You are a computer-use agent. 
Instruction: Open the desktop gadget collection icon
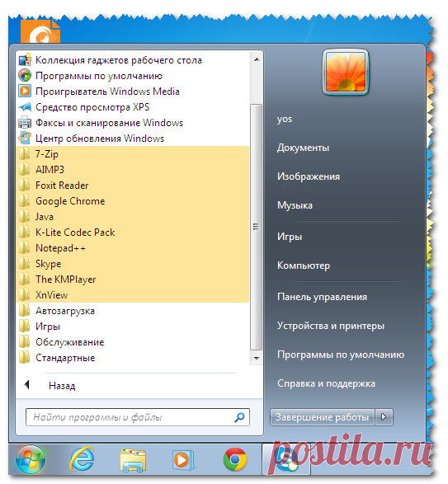tap(25, 60)
